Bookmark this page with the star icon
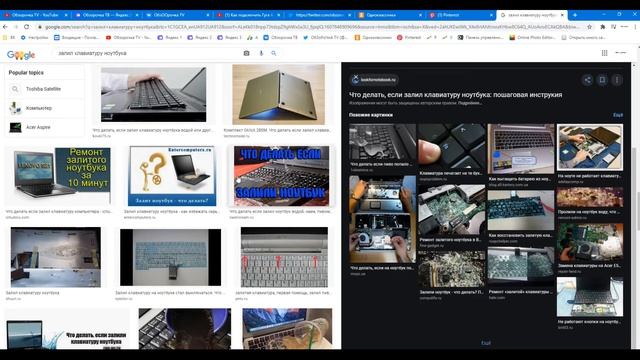Image resolution: width=640 pixels, height=360 pixels. pyautogui.click(x=589, y=27)
